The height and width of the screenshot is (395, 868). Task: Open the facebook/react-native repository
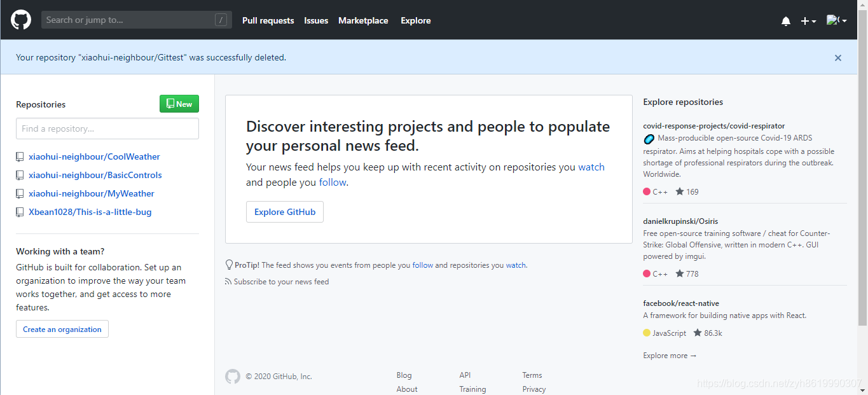[x=681, y=303]
